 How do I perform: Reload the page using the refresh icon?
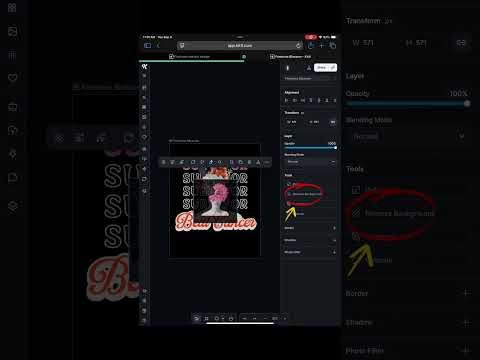click(x=298, y=45)
